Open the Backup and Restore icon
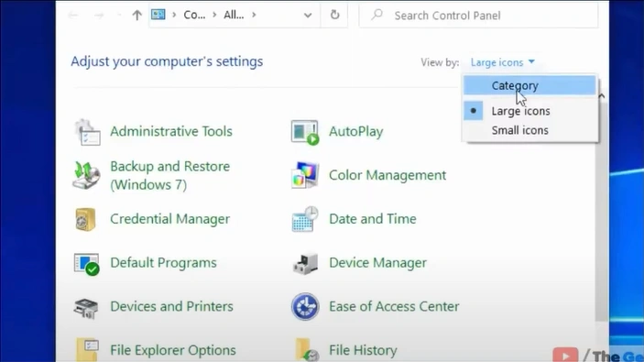 pos(86,175)
